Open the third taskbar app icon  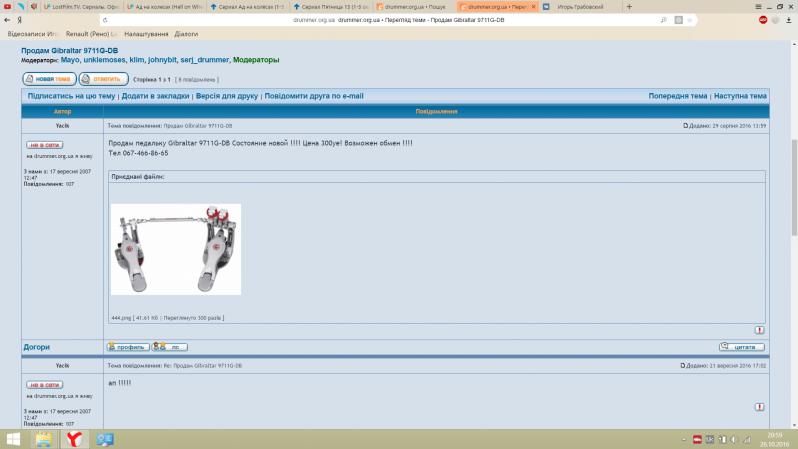[105, 439]
